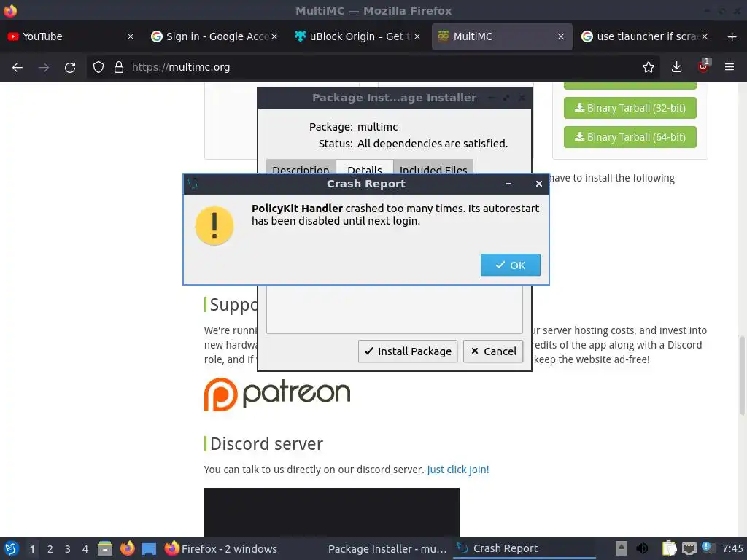Click the show desktop taskbar icon
The width and height of the screenshot is (747, 560).
149,549
